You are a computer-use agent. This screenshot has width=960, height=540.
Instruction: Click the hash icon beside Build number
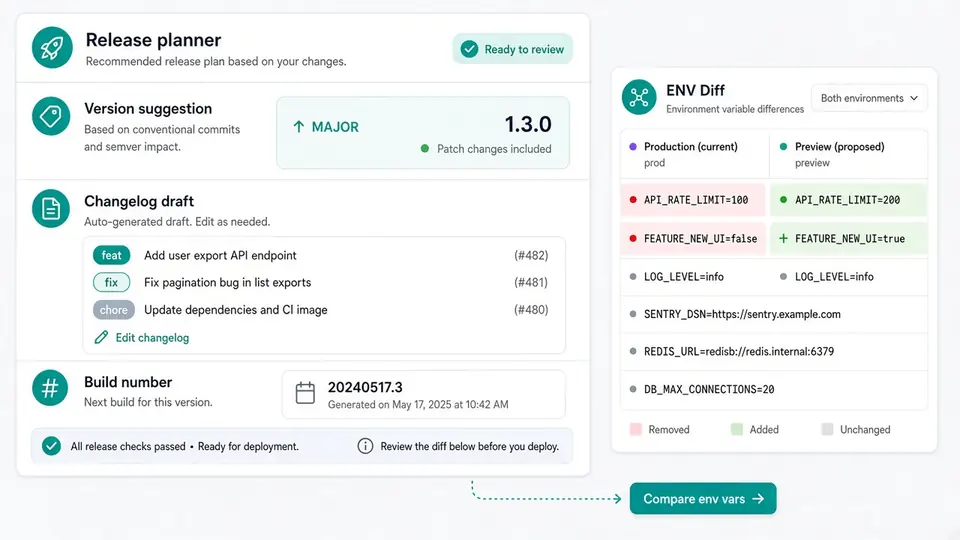pos(50,388)
